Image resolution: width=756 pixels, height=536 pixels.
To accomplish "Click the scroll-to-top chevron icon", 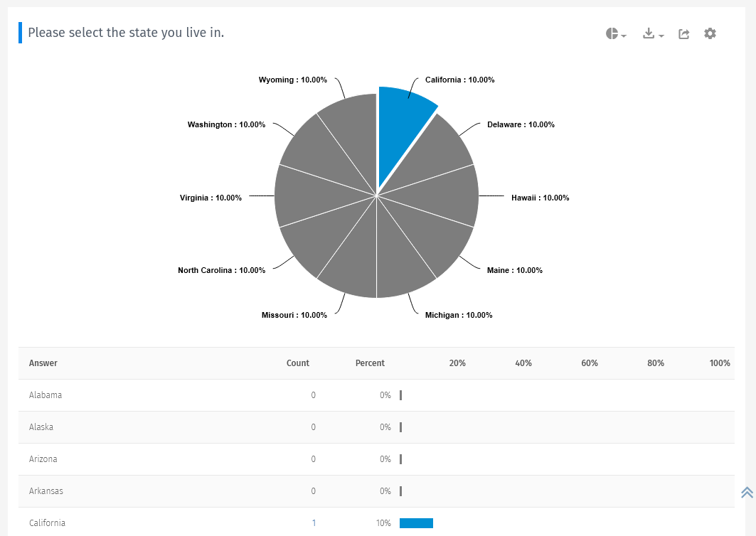I will tap(747, 492).
